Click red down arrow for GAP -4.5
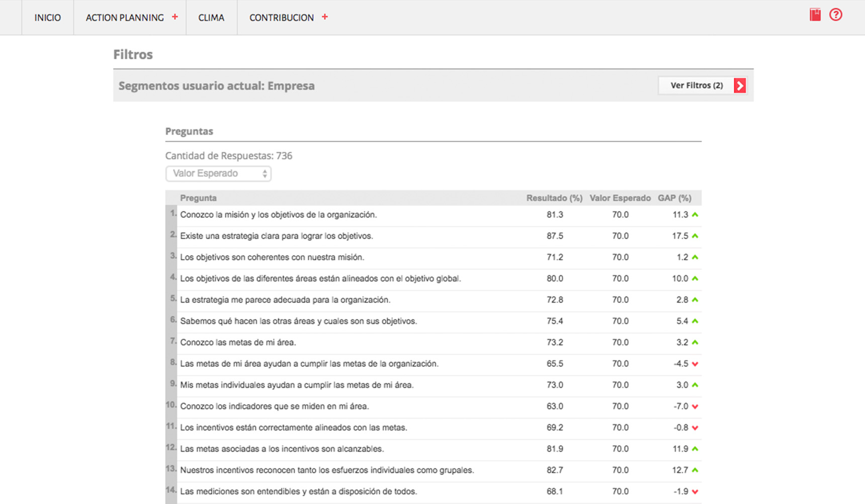Viewport: 865px width, 504px height. [695, 364]
